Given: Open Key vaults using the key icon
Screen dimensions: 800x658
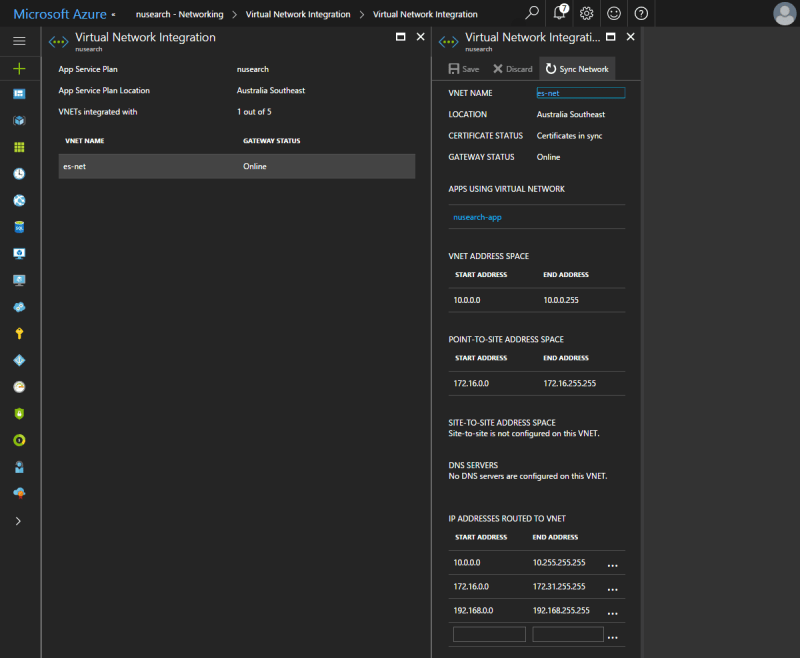Looking at the screenshot, I should point(19,333).
